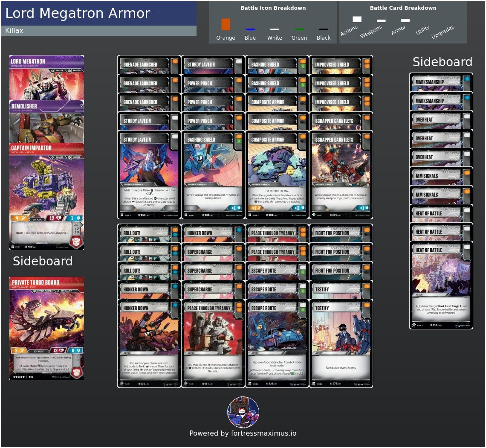Open the full Heat of Battle card artwork
The height and width of the screenshot is (448, 486).
[x=441, y=273]
